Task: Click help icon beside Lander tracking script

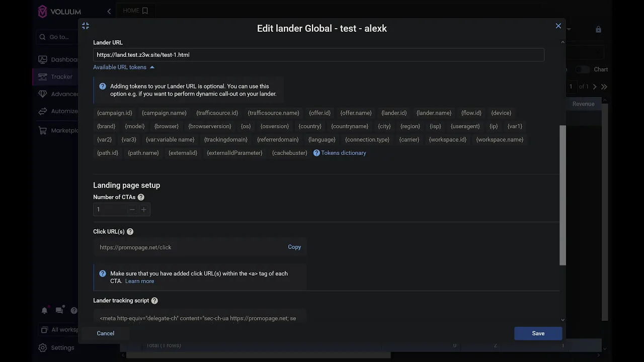Action: point(154,301)
